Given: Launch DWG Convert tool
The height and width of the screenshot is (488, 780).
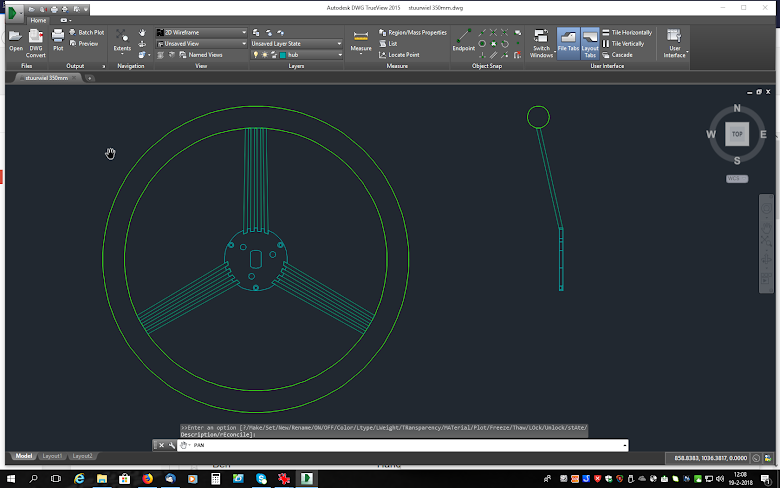Looking at the screenshot, I should [x=35, y=37].
